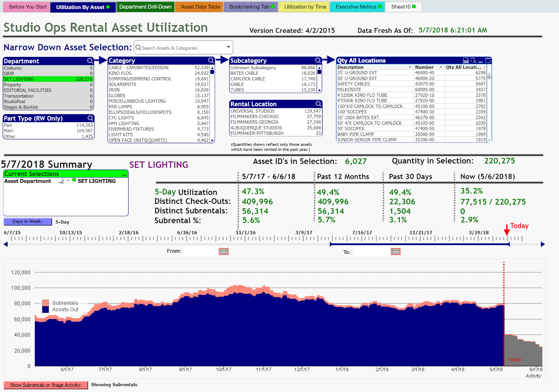Send Qty All Locations table to Excel
Screen dimensions: 559x392
point(473,60)
